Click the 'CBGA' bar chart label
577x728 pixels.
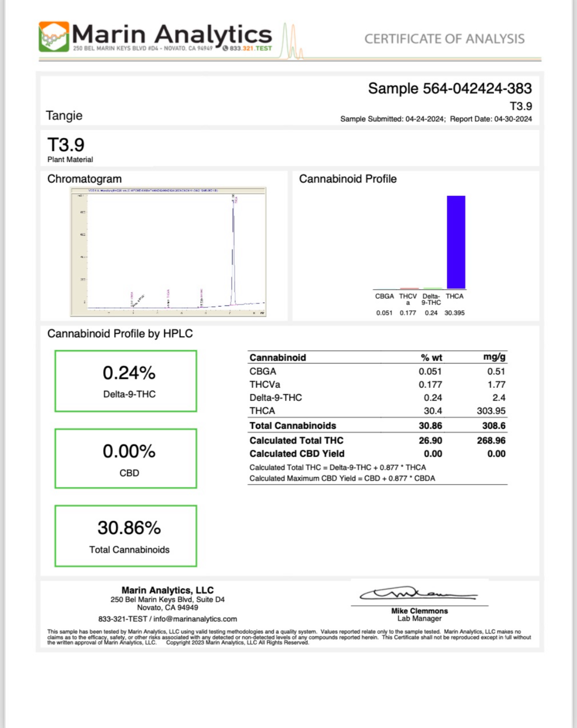click(x=384, y=296)
